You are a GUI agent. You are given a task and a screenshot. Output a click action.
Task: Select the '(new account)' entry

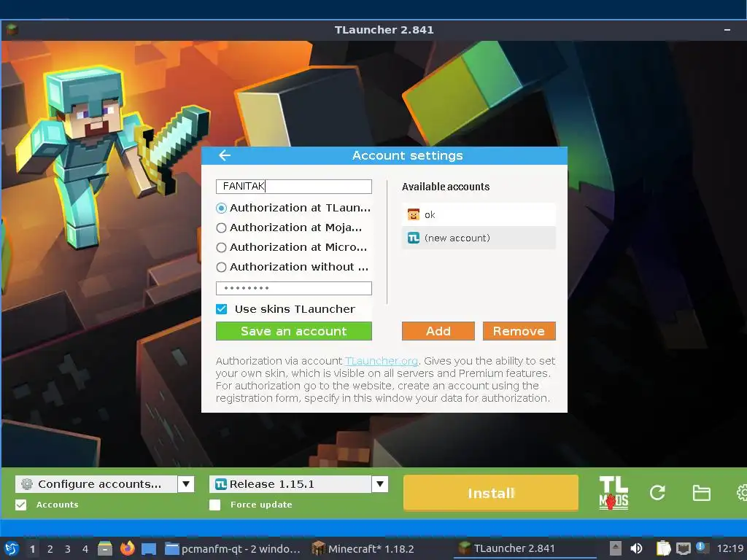(x=479, y=238)
